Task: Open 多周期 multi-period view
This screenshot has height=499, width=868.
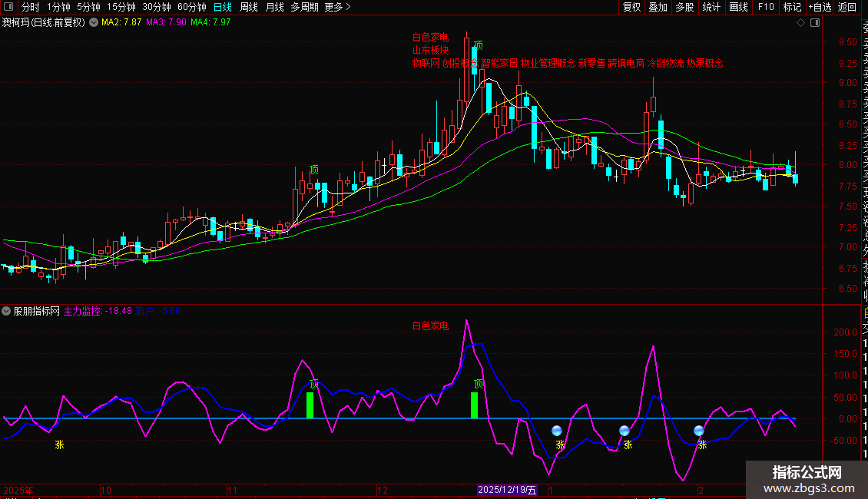Action: pos(304,7)
